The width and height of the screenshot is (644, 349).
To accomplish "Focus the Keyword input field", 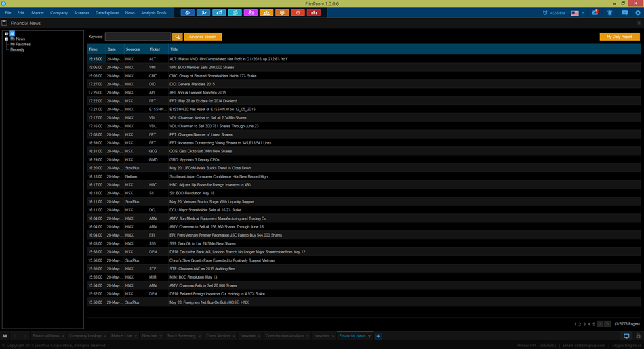I will [x=138, y=37].
